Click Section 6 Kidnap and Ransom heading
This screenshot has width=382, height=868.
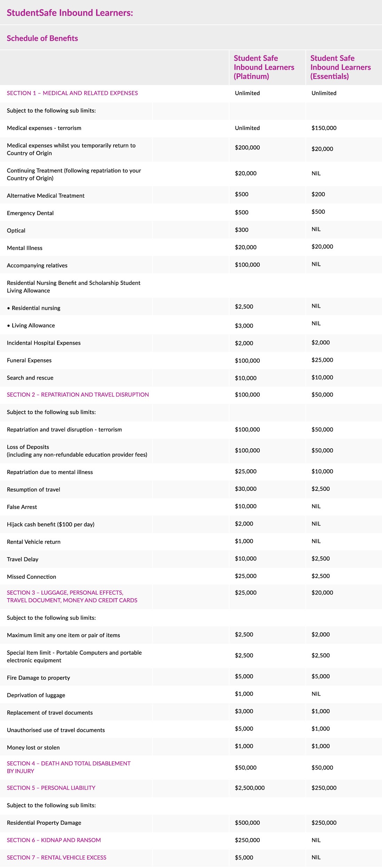tap(54, 840)
